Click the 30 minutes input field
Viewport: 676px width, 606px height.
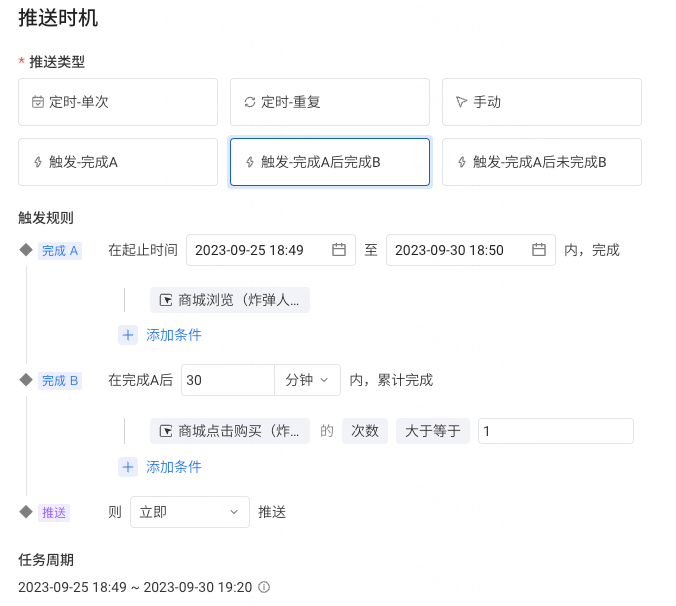pos(228,380)
